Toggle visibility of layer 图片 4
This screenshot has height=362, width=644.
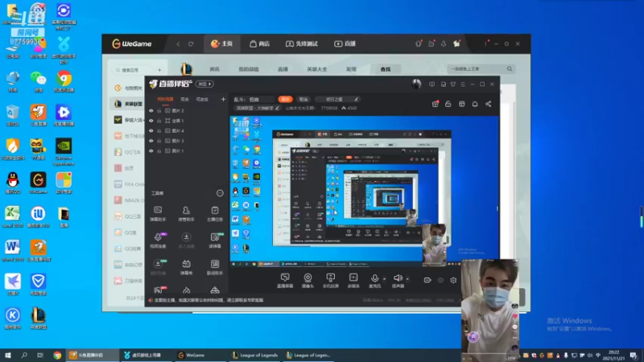point(151,131)
